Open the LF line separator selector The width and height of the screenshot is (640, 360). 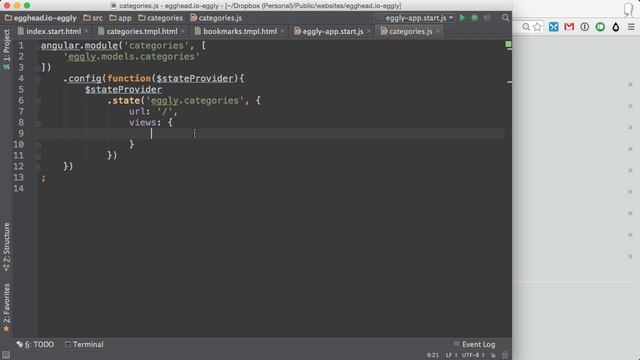tap(451, 356)
